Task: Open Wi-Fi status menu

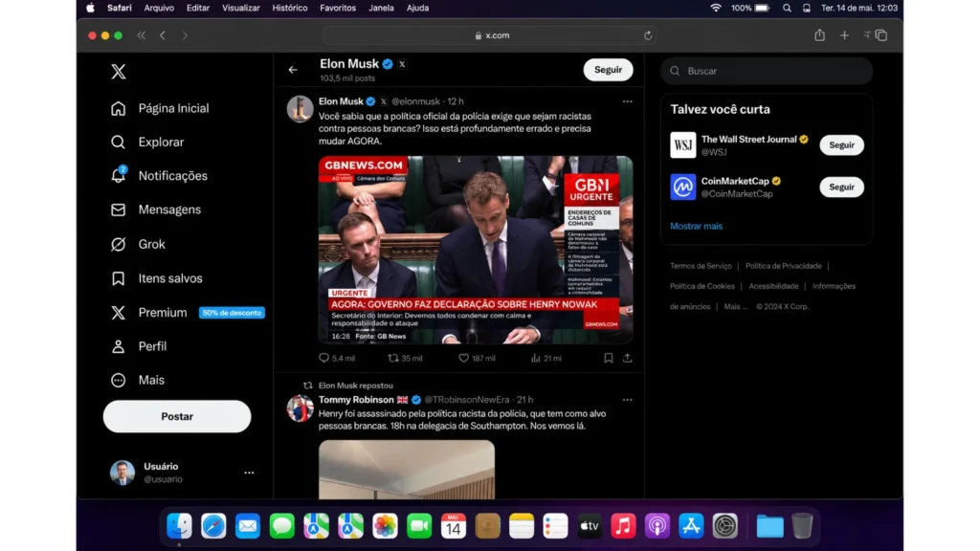Action: [x=716, y=8]
